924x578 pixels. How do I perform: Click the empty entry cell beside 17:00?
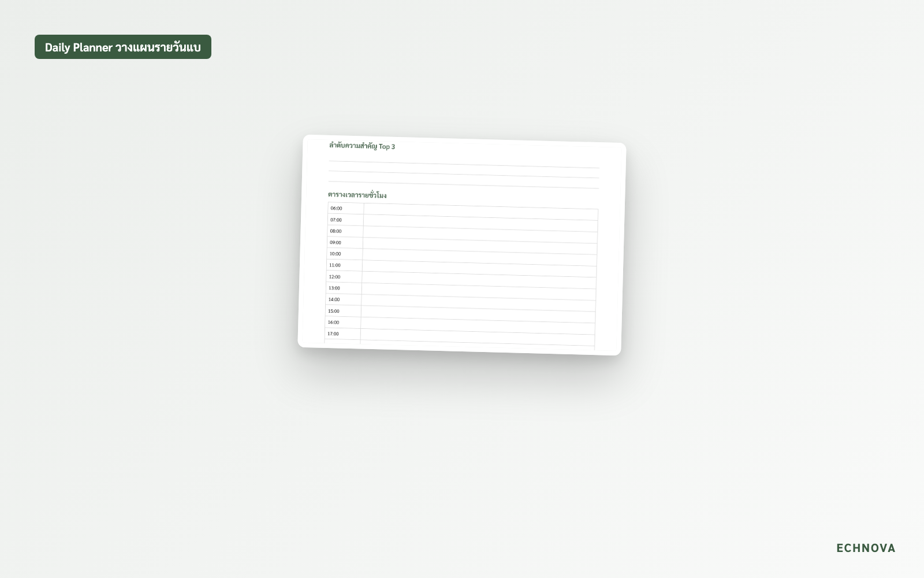coord(478,338)
